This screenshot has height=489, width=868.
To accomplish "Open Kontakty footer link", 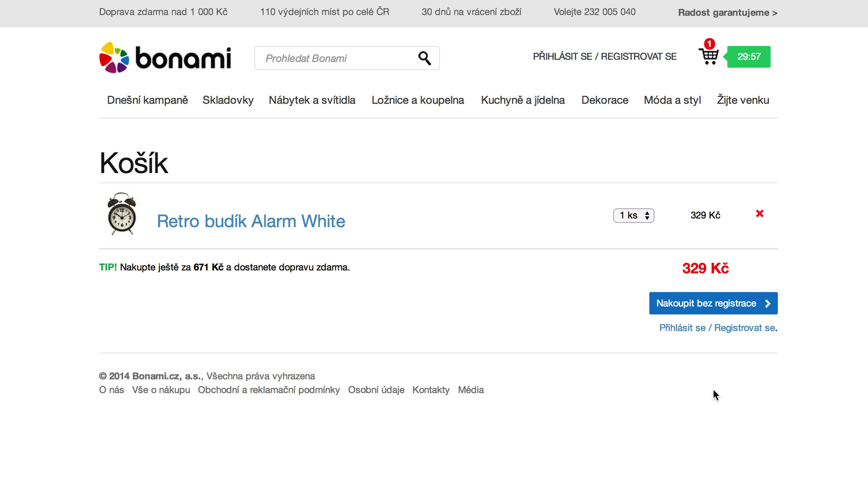I will [x=431, y=390].
